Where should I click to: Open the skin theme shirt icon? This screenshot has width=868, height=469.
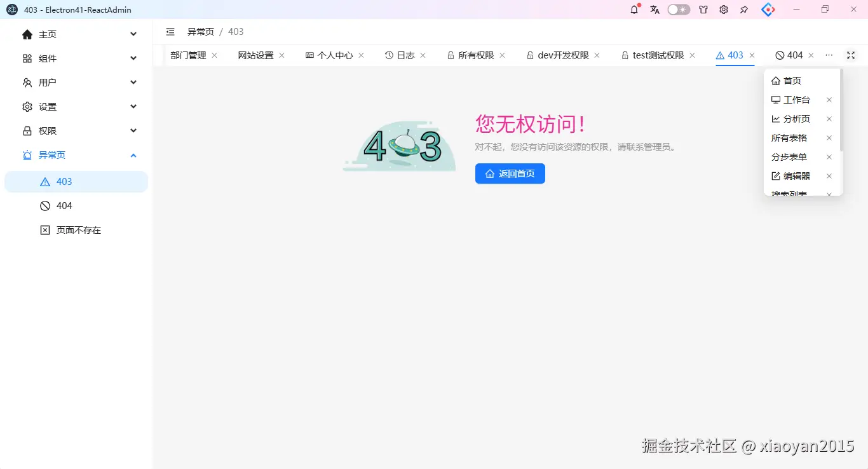point(703,10)
